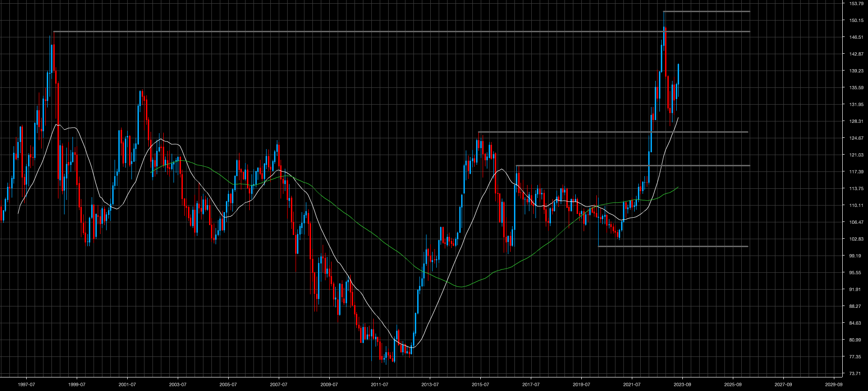
Task: Click the 142.87 price axis label
Action: point(856,54)
